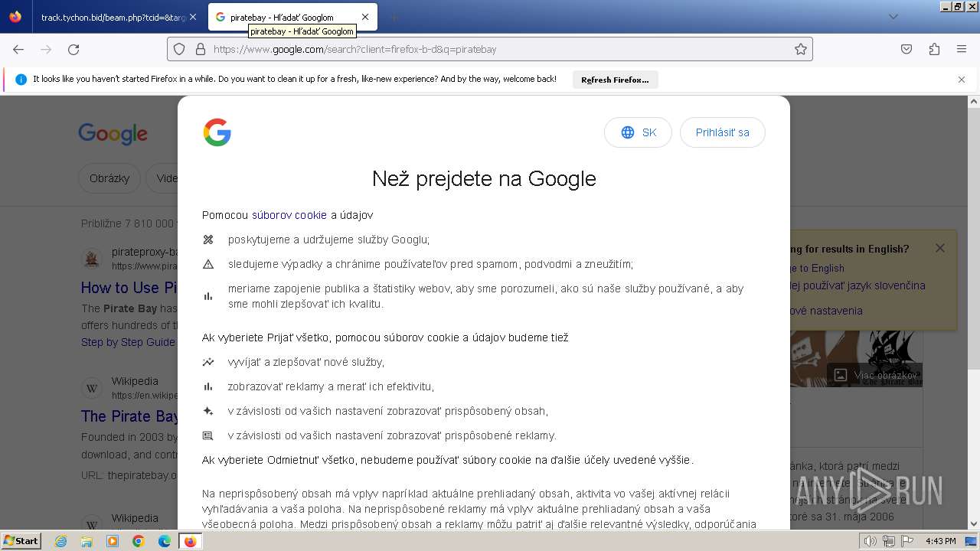Close the track.tychon.bid tab
The height and width of the screenshot is (551, 980).
coord(192,17)
